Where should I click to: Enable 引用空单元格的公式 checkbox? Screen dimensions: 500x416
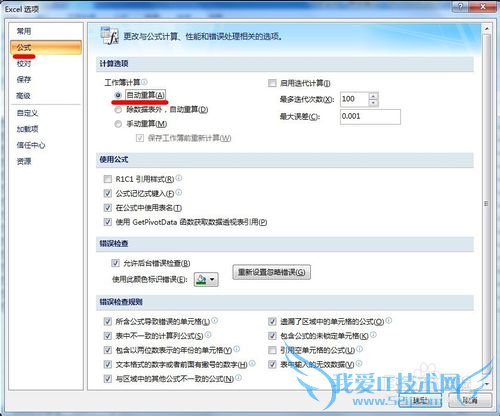(272, 350)
